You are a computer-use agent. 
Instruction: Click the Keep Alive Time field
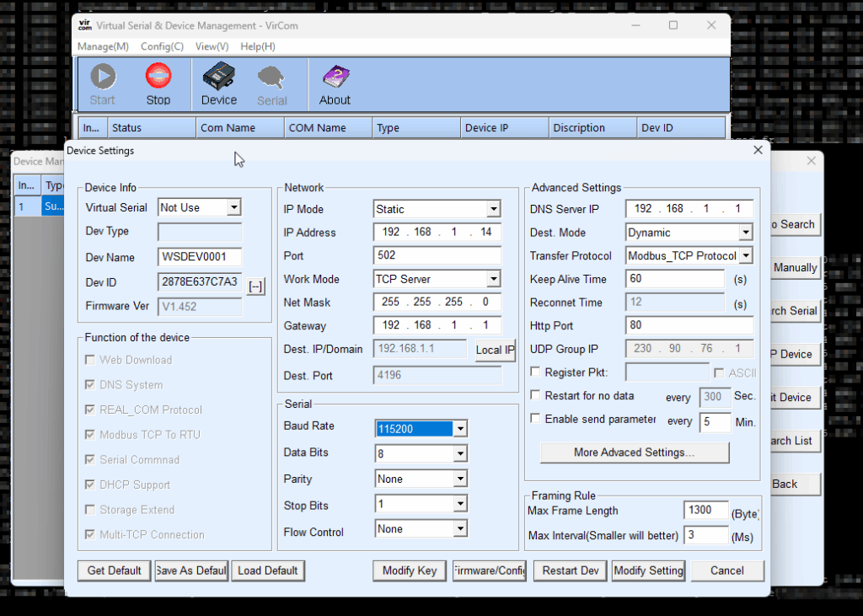pyautogui.click(x=675, y=279)
